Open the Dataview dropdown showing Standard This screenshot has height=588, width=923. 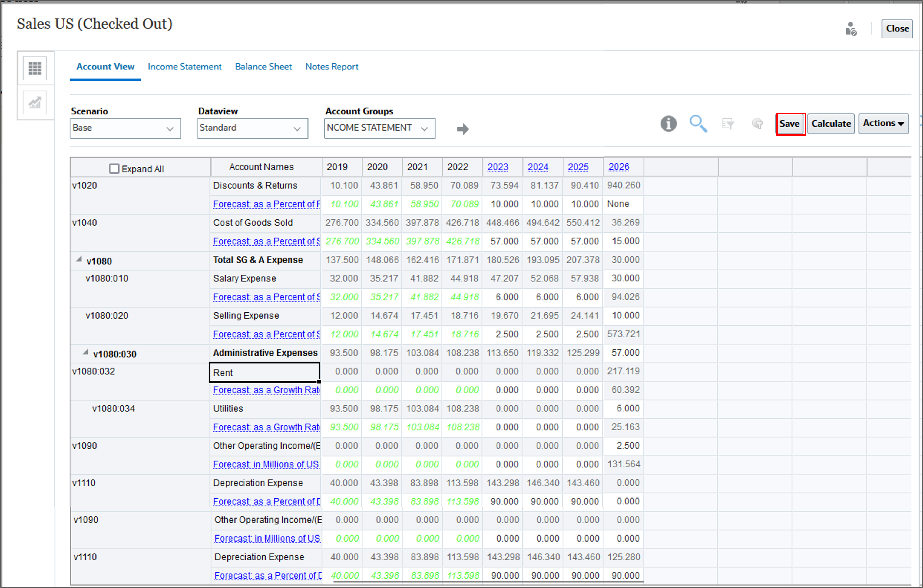(252, 128)
